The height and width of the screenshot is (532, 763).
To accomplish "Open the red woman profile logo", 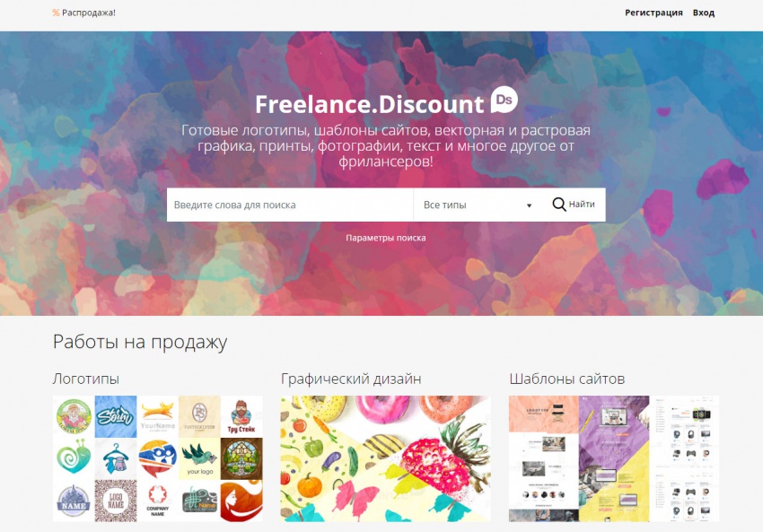I will [241, 501].
